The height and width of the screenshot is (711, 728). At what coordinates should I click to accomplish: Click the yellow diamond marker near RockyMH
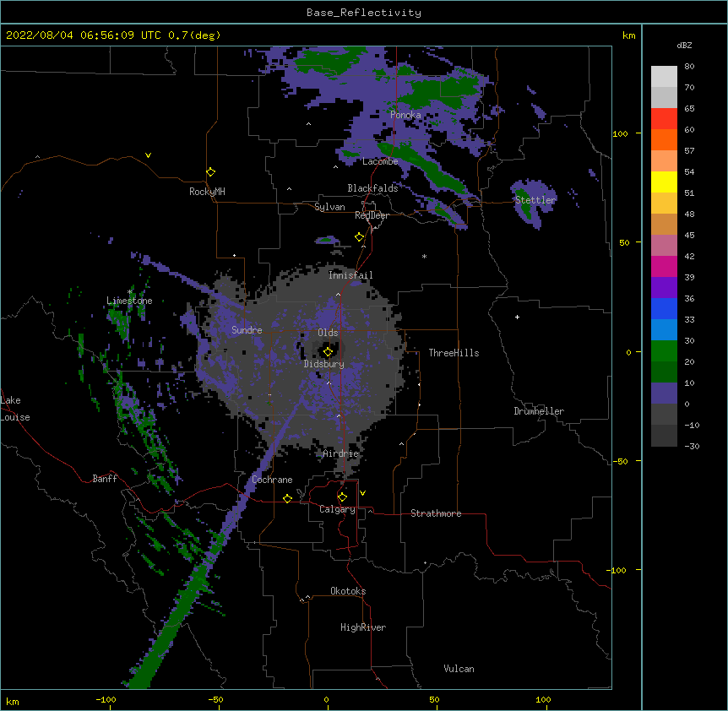[211, 172]
